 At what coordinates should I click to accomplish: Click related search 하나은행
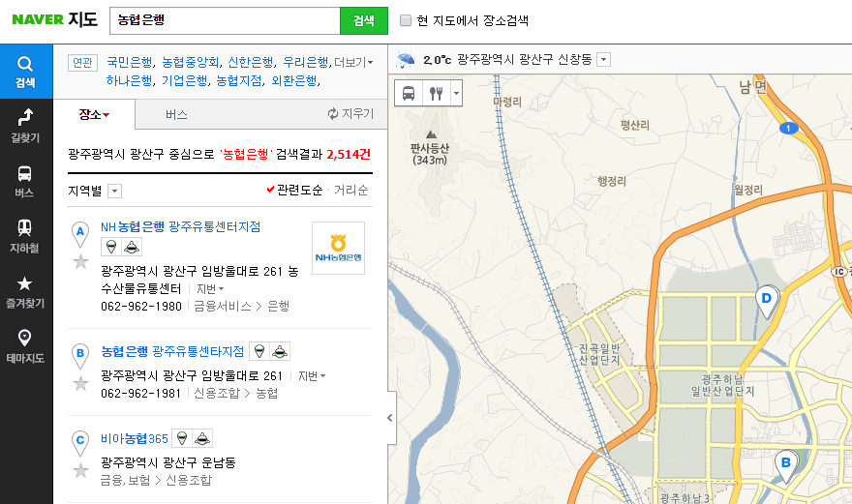click(x=130, y=81)
